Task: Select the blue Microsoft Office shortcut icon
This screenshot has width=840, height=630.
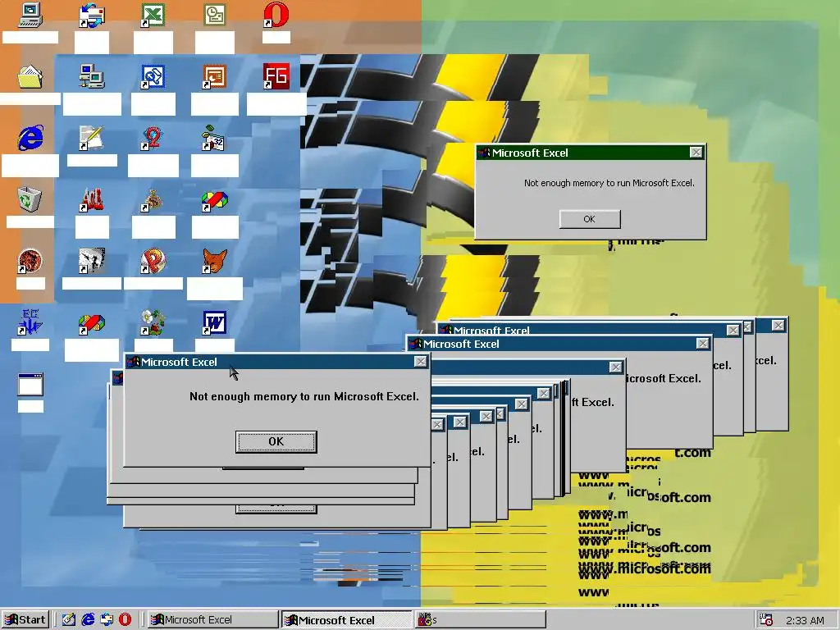Action: [153, 76]
